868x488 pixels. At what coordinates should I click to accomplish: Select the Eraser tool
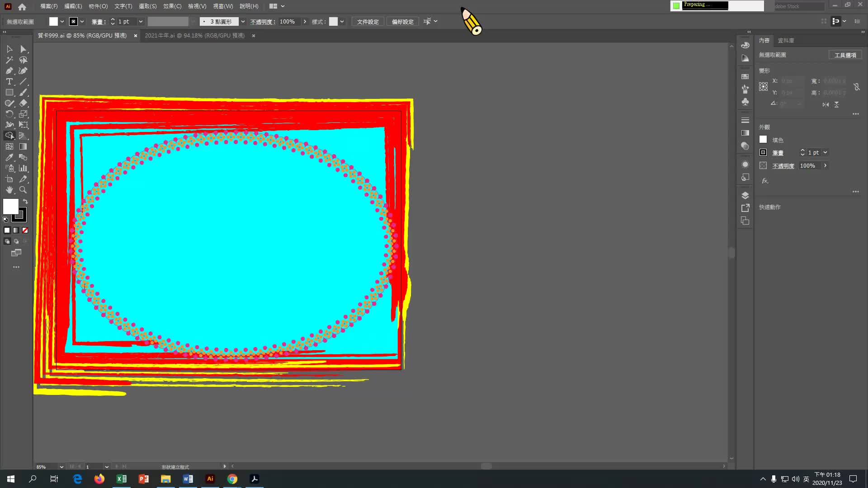tap(23, 103)
